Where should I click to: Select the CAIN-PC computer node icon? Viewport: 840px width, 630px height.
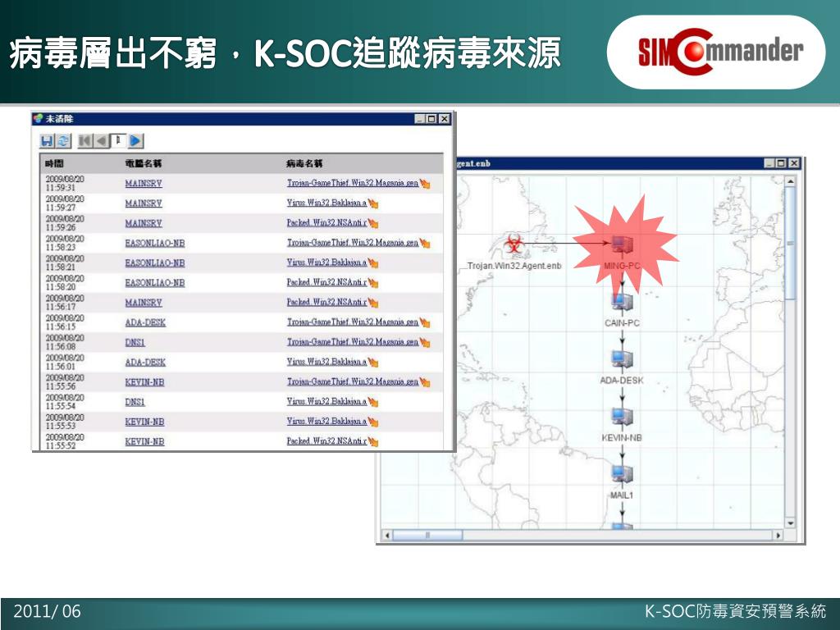click(x=622, y=304)
